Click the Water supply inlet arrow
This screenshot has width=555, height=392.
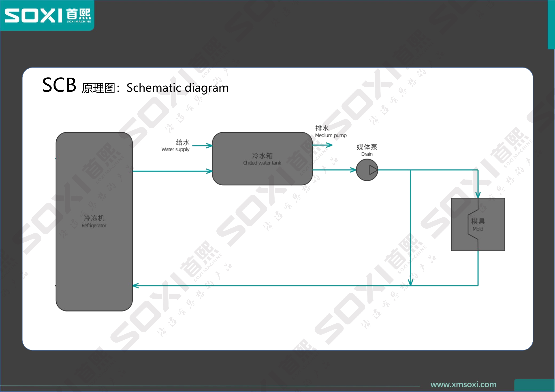tap(202, 146)
